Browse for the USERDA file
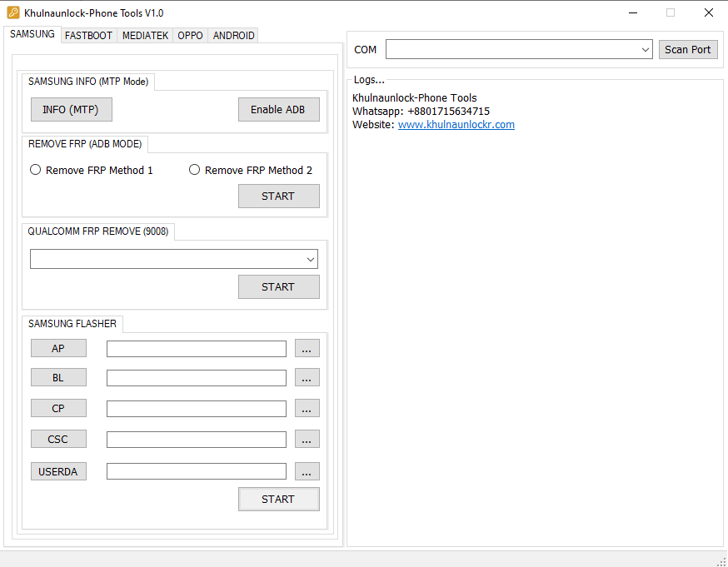 click(x=307, y=471)
